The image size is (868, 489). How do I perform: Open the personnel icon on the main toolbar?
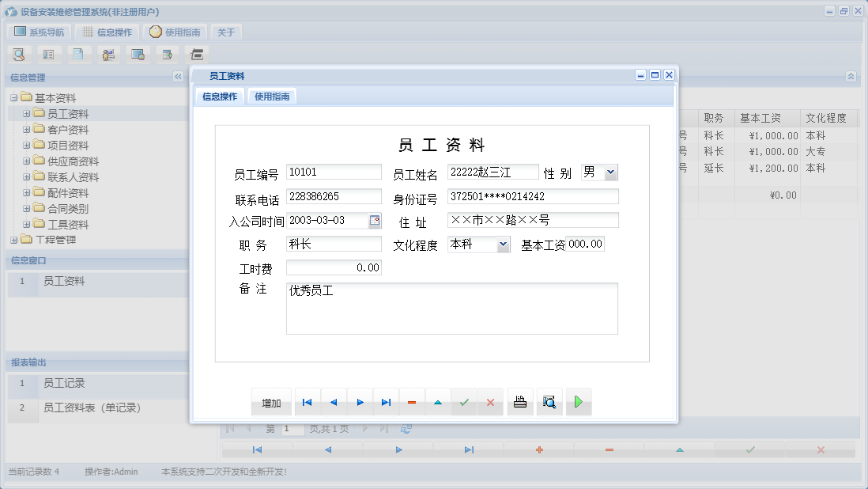[108, 54]
